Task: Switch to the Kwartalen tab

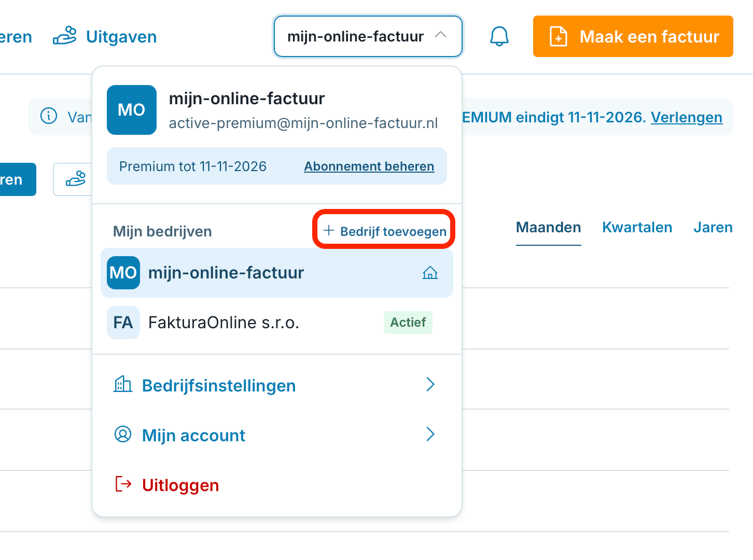Action: point(637,228)
